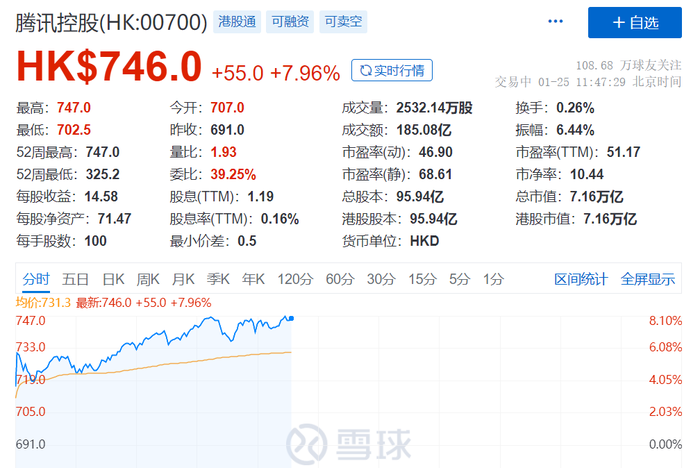Click the 最高 value 747.0
Image resolution: width=700 pixels, height=468 pixels.
74,108
